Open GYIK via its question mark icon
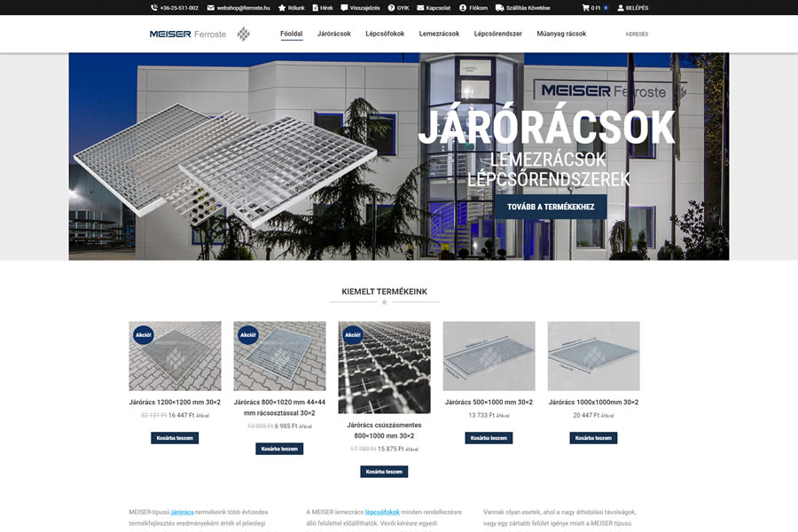Viewport: 798px width, 532px height. [x=391, y=8]
